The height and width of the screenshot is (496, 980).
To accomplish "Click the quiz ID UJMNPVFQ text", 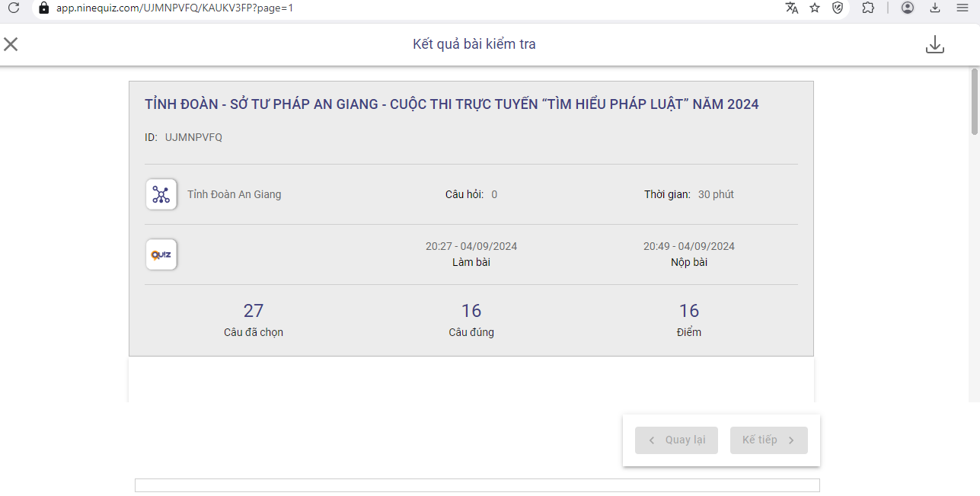I will click(x=193, y=137).
